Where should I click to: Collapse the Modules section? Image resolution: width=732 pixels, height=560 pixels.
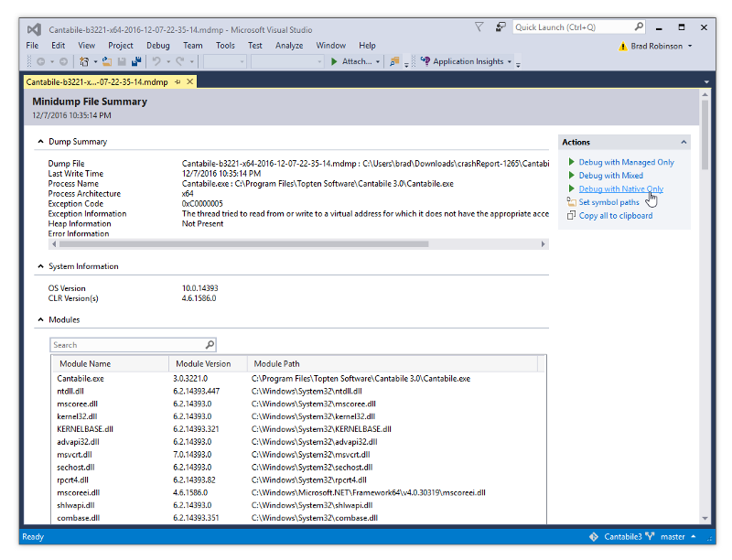(x=40, y=319)
